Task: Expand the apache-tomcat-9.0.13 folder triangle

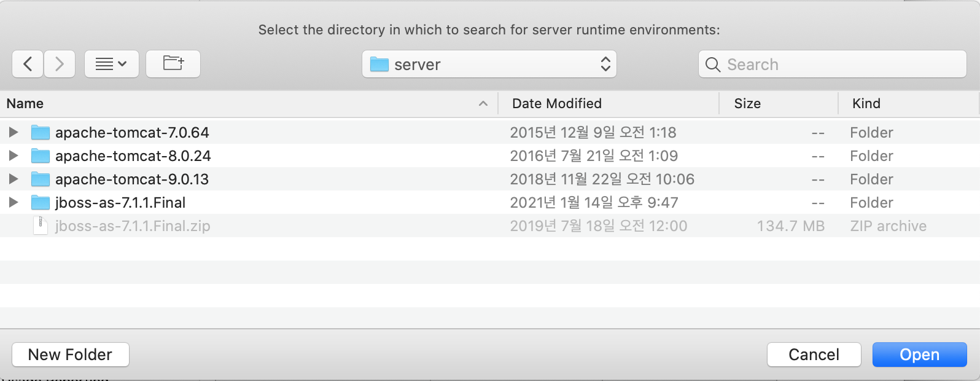Action: [x=14, y=179]
